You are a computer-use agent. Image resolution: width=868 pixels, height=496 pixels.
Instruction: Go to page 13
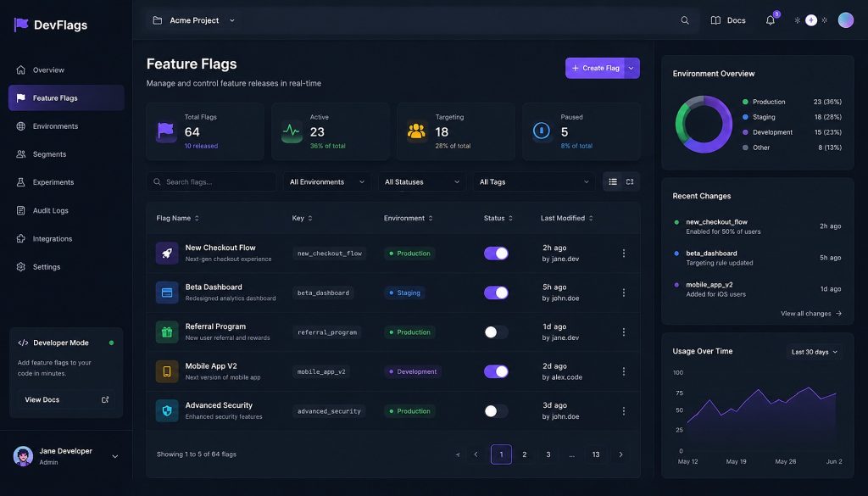coord(596,454)
